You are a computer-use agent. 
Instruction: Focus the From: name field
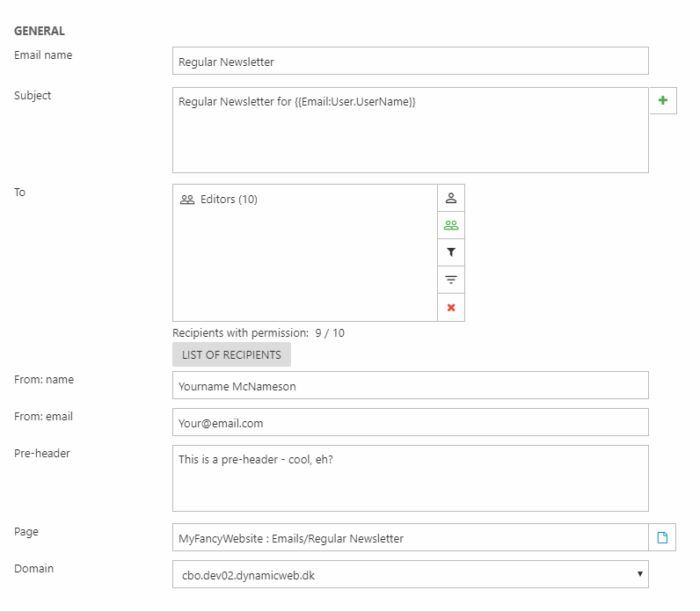[x=411, y=385]
